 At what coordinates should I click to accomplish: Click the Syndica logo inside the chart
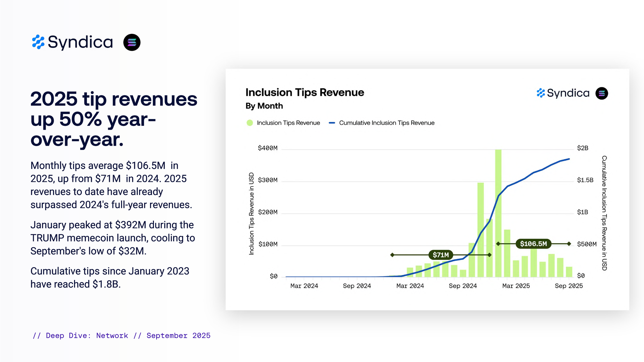coord(563,93)
